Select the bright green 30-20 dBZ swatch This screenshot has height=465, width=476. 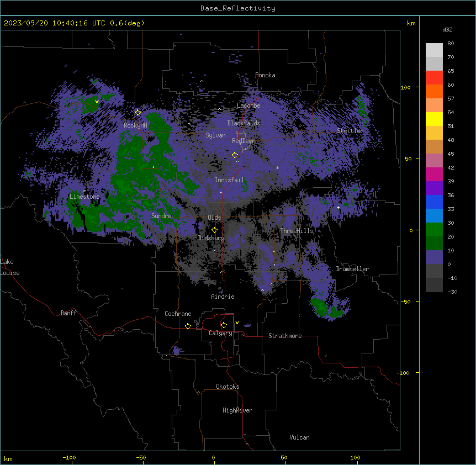click(x=434, y=230)
